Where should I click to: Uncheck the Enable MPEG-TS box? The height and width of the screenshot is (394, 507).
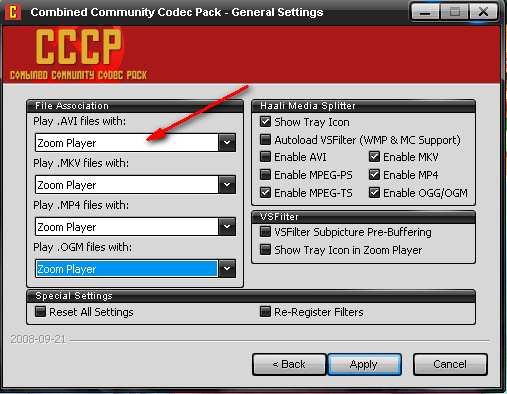[265, 192]
